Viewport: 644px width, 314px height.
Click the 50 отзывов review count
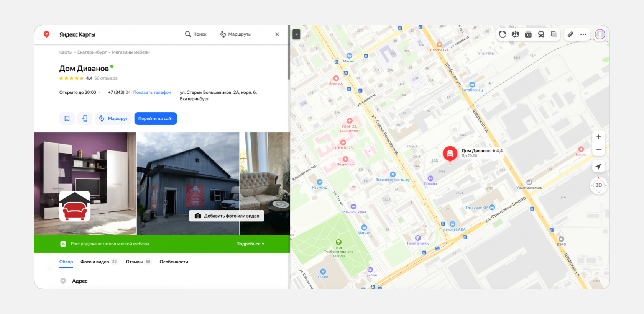pyautogui.click(x=106, y=78)
